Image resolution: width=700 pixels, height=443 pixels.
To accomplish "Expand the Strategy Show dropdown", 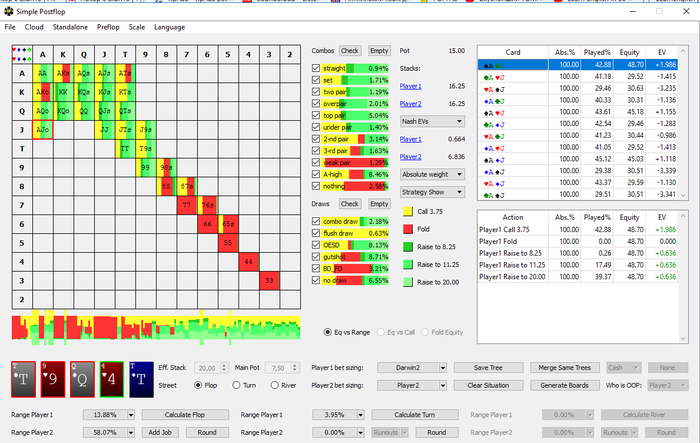I will [x=432, y=192].
